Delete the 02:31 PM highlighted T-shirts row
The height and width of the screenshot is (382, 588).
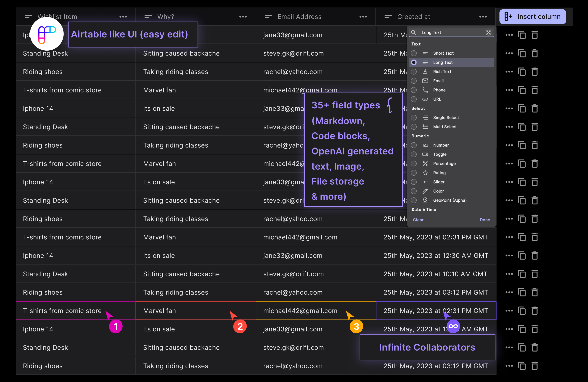(535, 311)
